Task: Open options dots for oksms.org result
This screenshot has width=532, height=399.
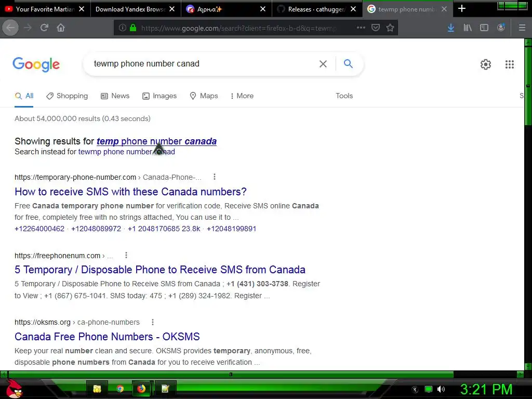Action: [x=153, y=322]
